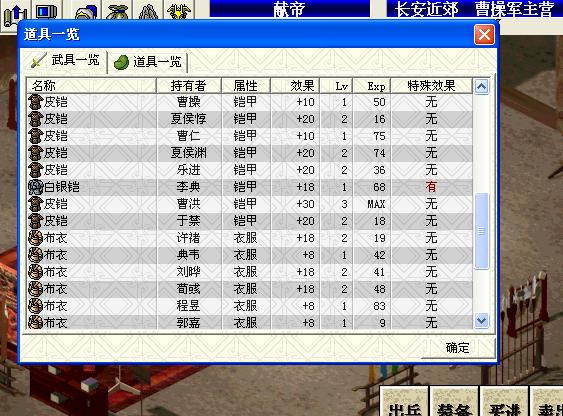Click the vertical scrollbar thumb
Image resolution: width=563 pixels, height=416 pixels.
coord(481,231)
